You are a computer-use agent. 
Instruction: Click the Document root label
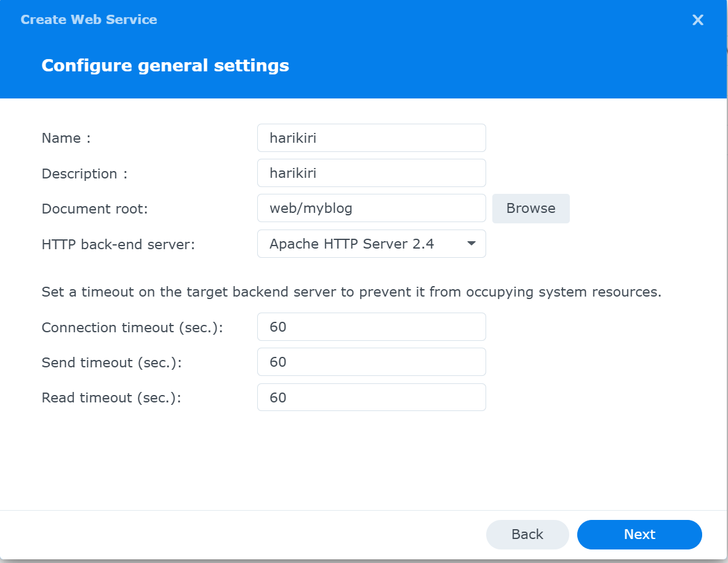click(x=95, y=209)
